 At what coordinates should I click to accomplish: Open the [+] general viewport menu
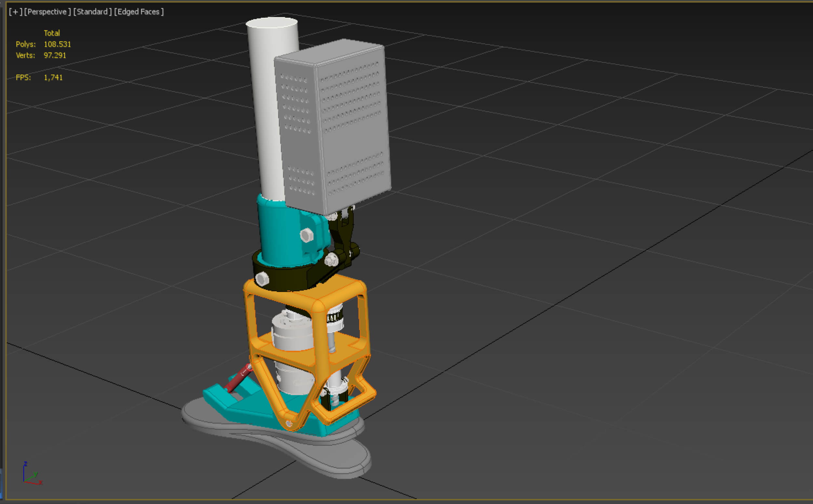(15, 12)
